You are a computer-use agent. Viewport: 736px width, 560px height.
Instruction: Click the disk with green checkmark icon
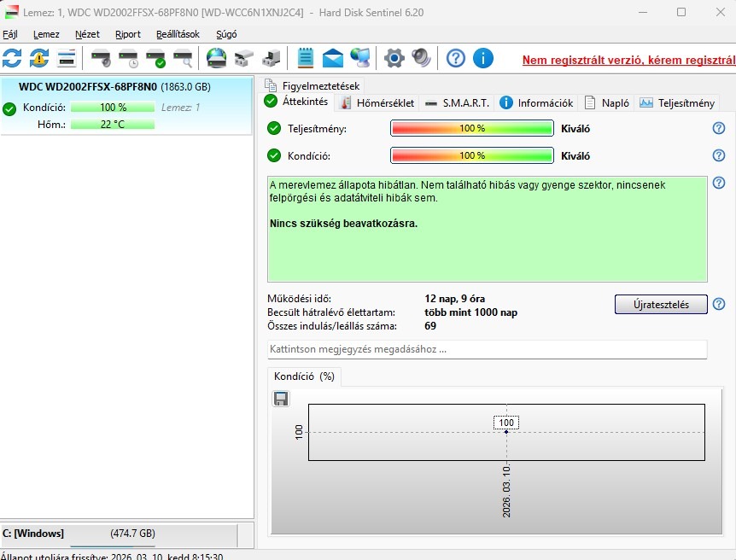pyautogui.click(x=156, y=59)
